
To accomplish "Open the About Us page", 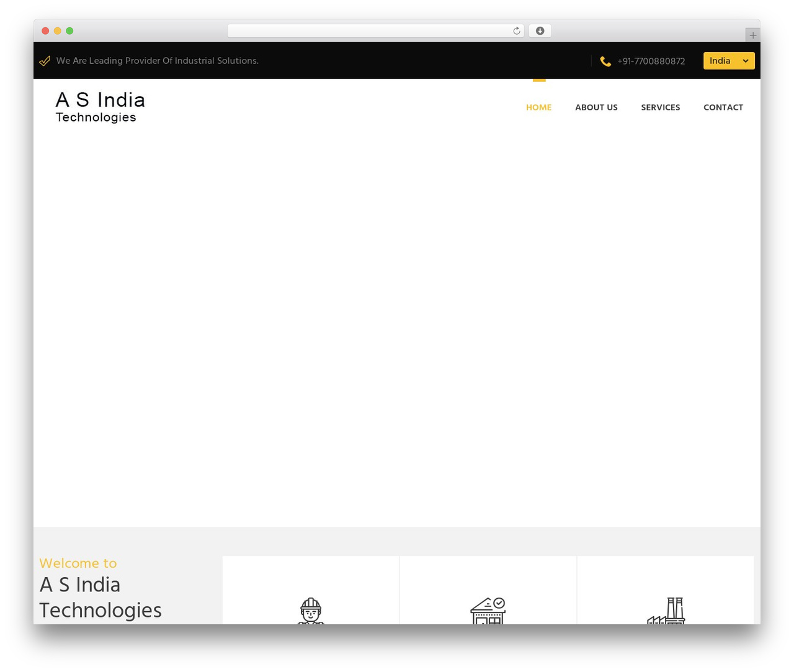I will (596, 107).
